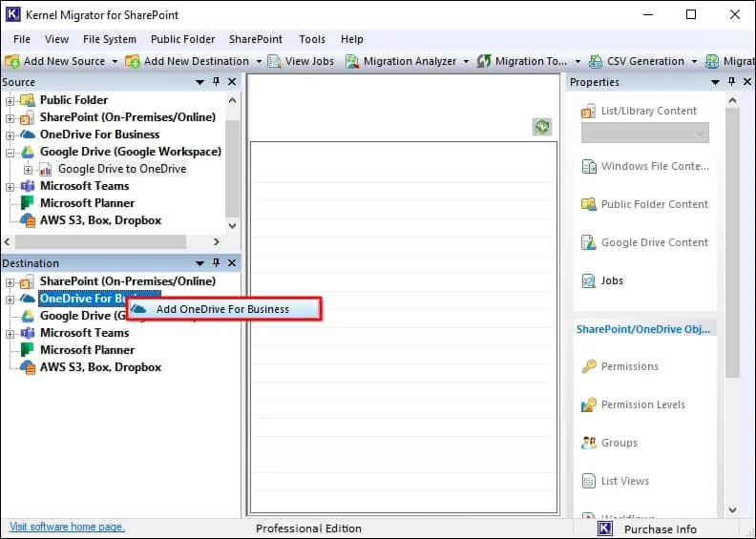Open CSV Generation dropdown arrow
The image size is (756, 539).
[694, 62]
